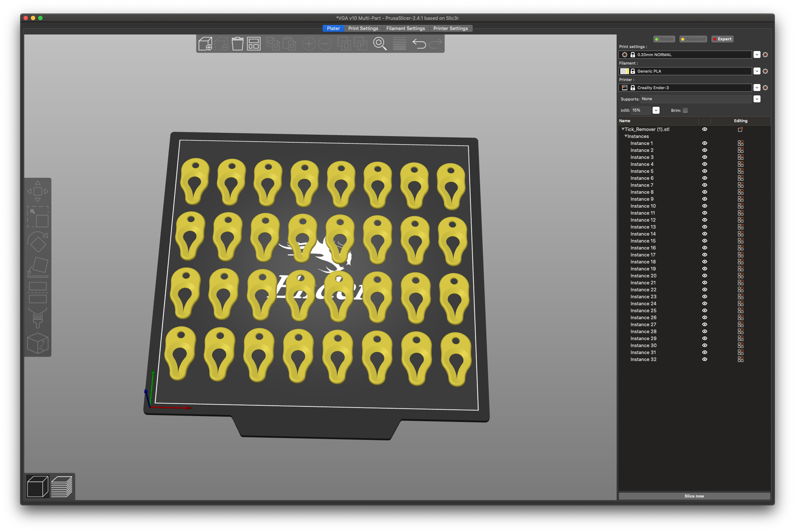
Task: Click the Generic PLA filament color swatch
Action: 625,71
